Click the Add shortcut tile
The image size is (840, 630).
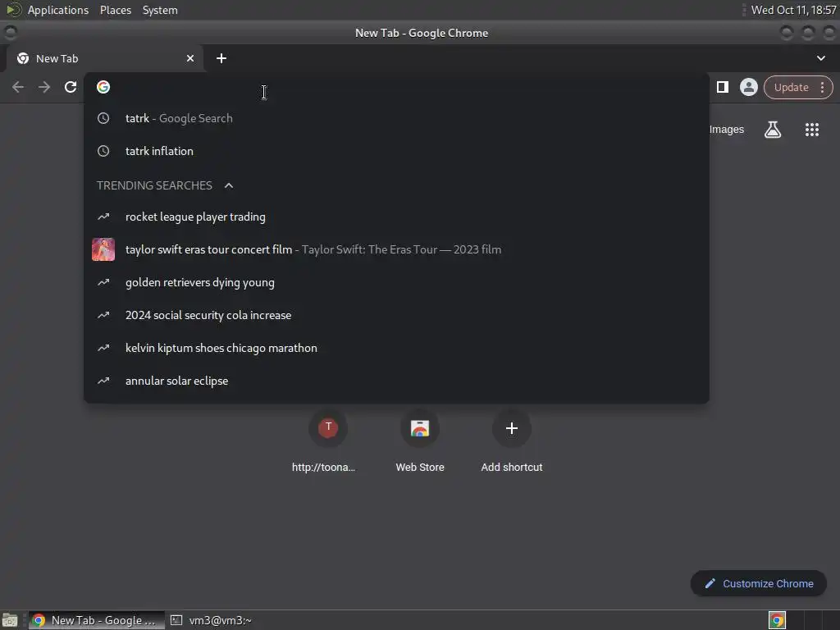click(x=512, y=442)
